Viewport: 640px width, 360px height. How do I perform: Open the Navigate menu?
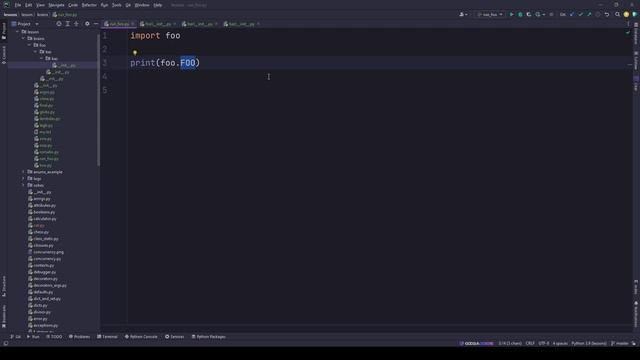point(56,5)
